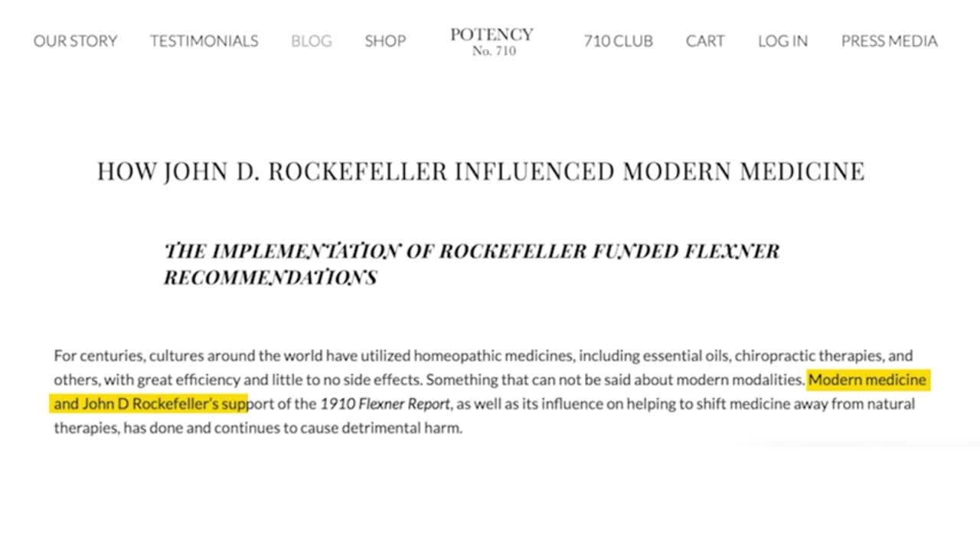Visit the 710 Club link
This screenshot has height=551, width=980.
pos(618,41)
